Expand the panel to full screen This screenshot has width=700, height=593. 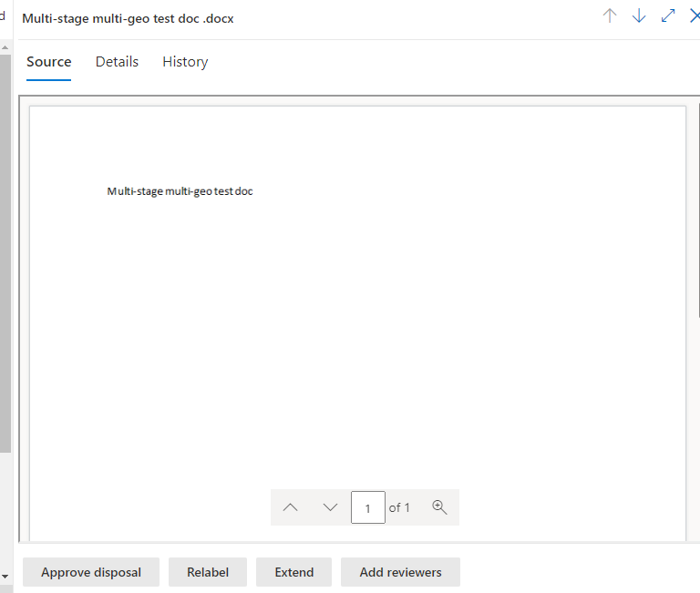pos(668,16)
